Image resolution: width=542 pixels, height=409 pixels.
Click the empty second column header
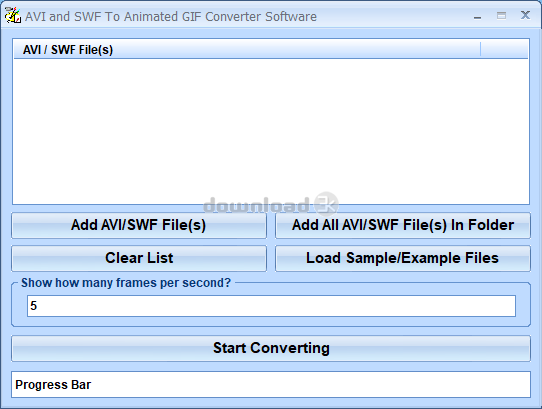tap(504, 50)
